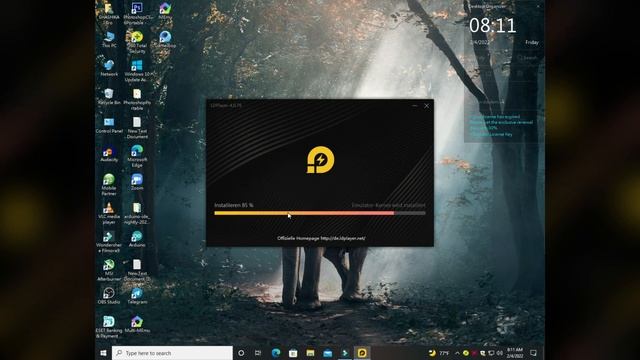
Task: Click the installation progress bar
Action: pos(320,213)
